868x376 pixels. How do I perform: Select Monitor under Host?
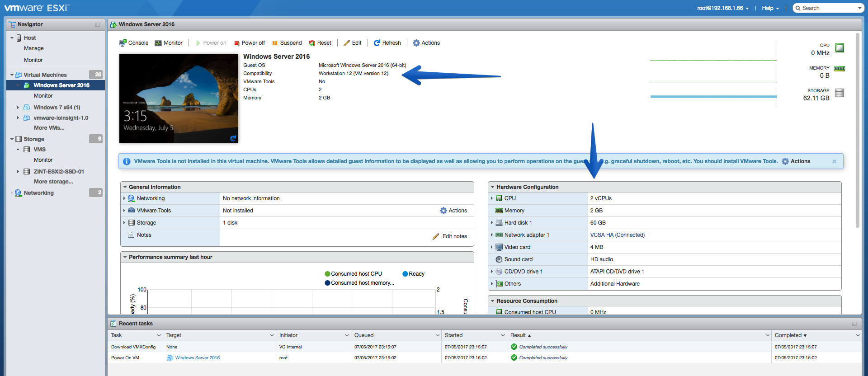coord(33,60)
